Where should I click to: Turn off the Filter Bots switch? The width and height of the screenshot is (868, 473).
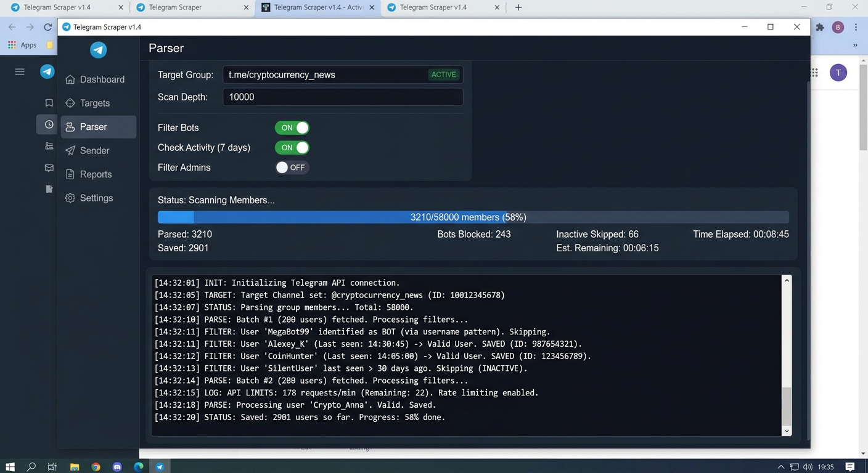(x=292, y=127)
